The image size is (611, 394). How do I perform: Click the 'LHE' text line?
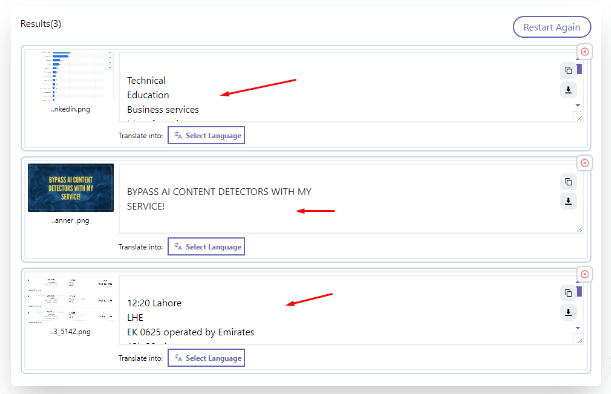(135, 318)
